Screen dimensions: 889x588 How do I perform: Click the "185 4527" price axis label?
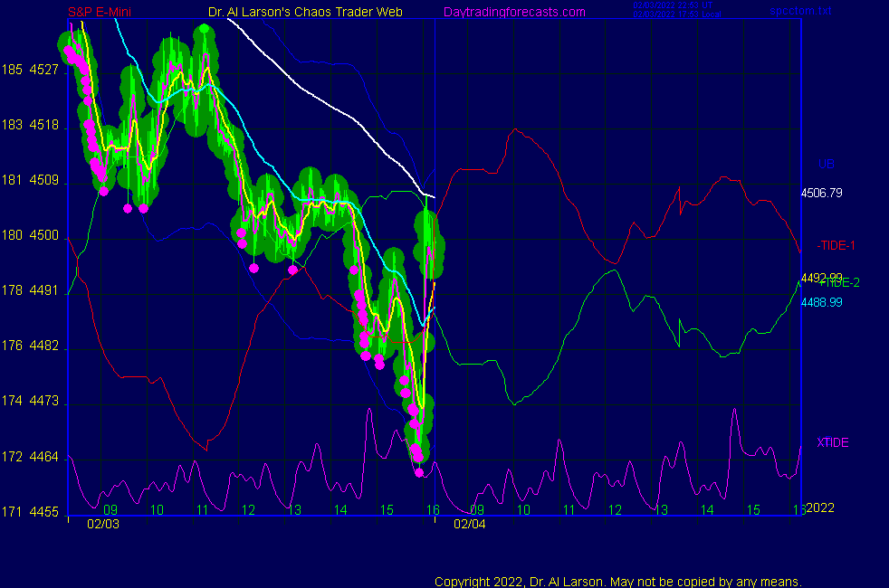click(30, 70)
